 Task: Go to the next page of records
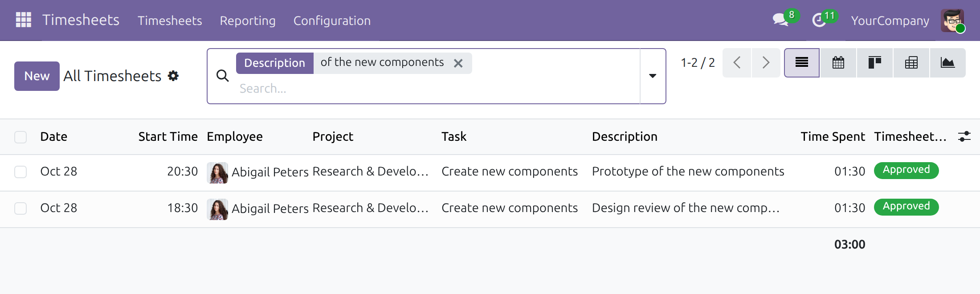(766, 63)
